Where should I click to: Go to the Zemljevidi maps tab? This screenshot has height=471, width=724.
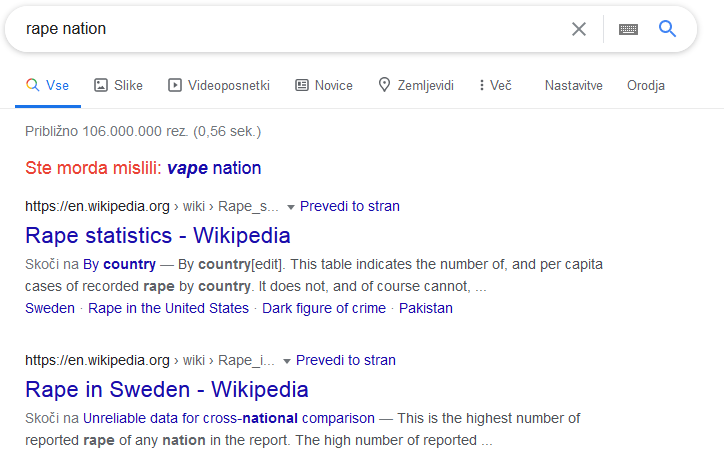(x=416, y=85)
